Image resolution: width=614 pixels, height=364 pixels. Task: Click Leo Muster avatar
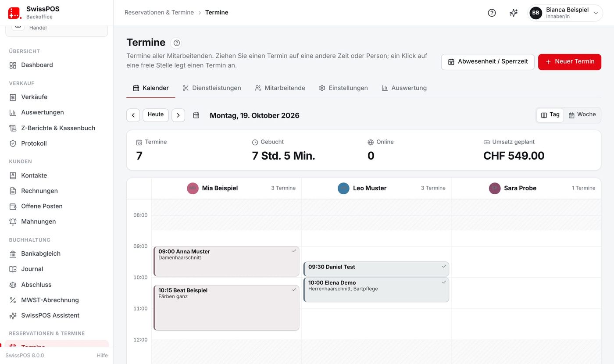pos(343,188)
